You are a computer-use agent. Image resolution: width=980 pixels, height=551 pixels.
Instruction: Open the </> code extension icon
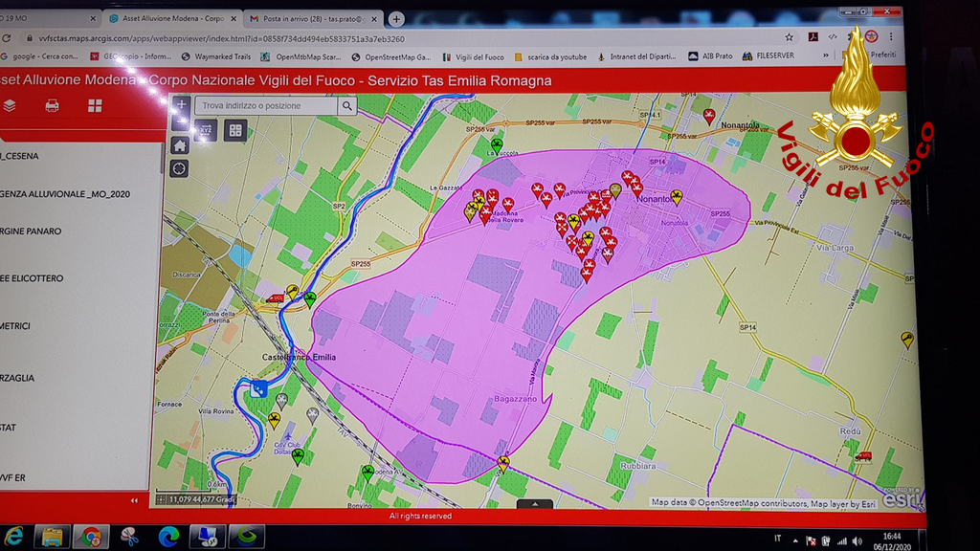point(833,37)
